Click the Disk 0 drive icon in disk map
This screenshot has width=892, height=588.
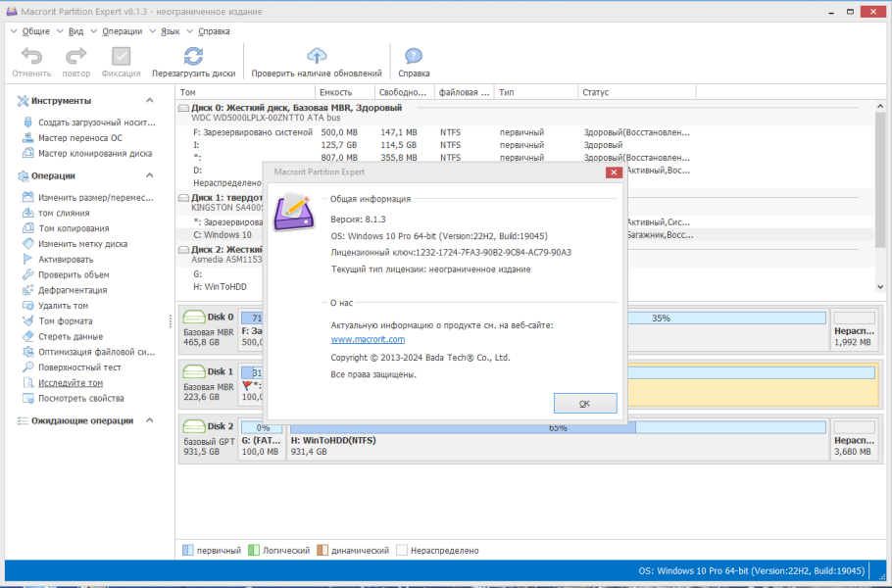(194, 317)
